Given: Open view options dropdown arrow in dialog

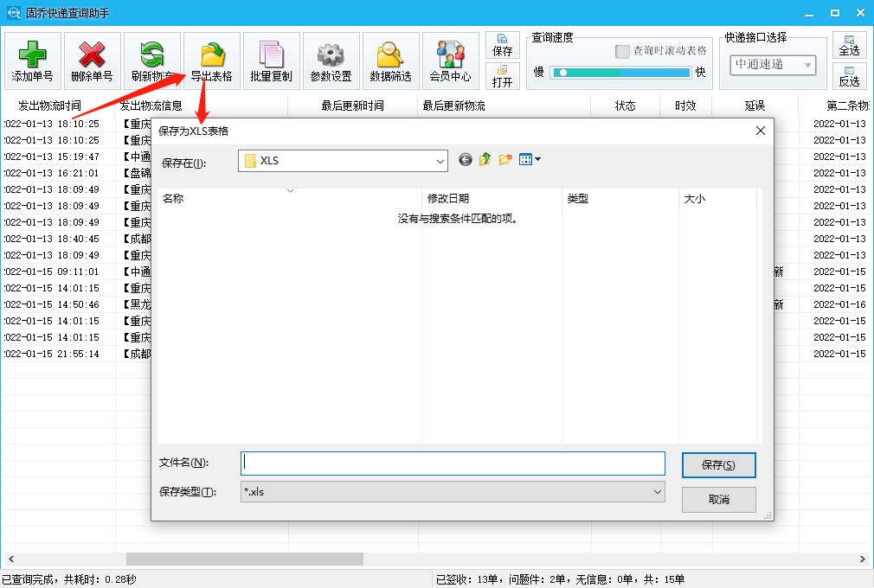Looking at the screenshot, I should click(x=538, y=160).
